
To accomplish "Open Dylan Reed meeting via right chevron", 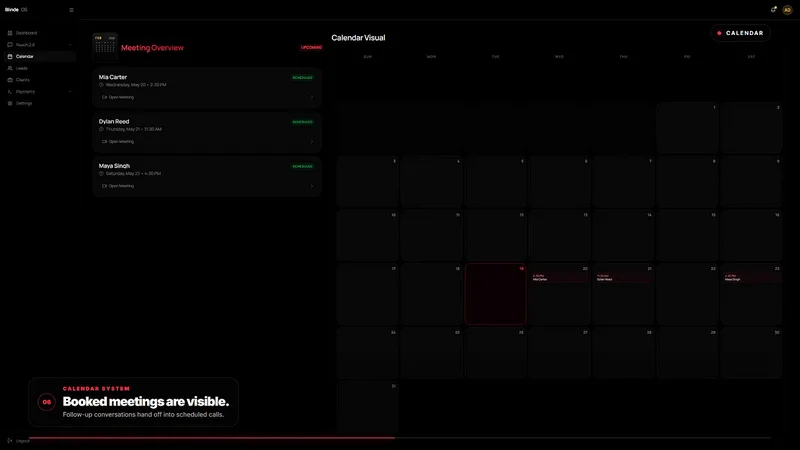I will [312, 142].
